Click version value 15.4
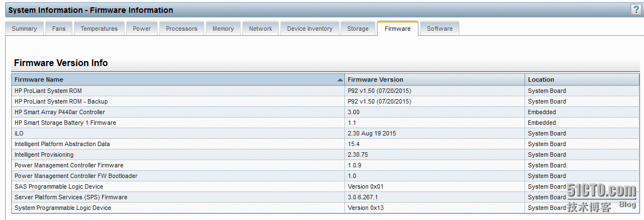Viewport: 644px width, 220px height. [353, 144]
